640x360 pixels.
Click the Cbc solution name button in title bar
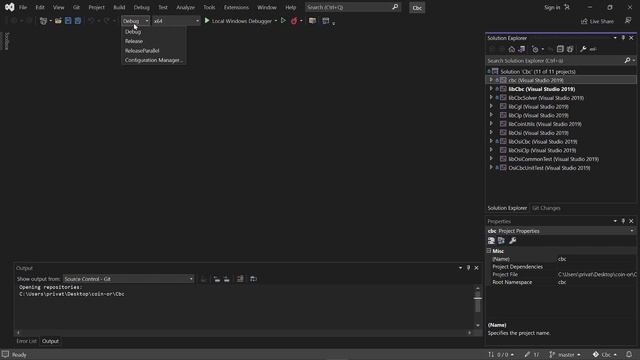[417, 8]
